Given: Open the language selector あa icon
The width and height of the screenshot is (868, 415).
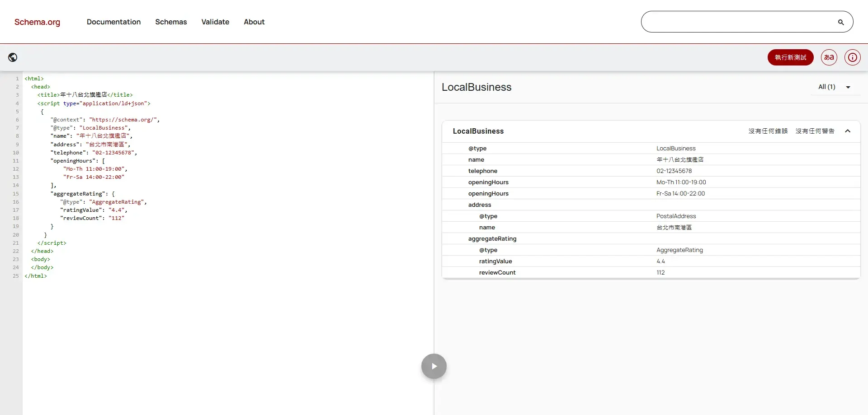Looking at the screenshot, I should [829, 57].
